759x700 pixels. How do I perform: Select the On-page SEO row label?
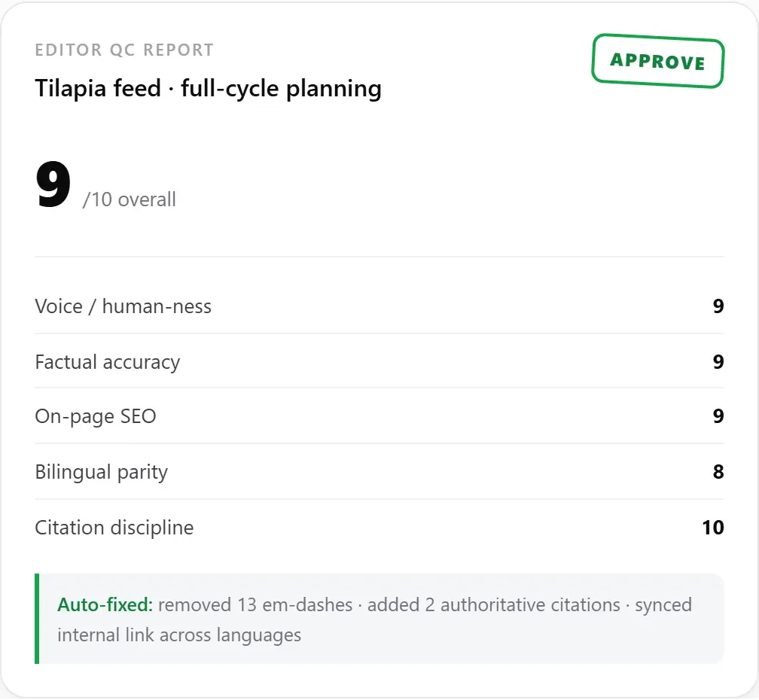96,416
